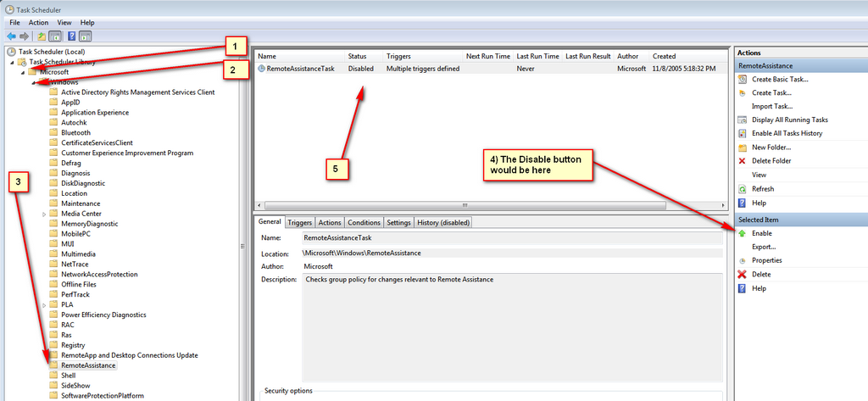Toggle the Action pane toolbar icon

click(x=85, y=36)
